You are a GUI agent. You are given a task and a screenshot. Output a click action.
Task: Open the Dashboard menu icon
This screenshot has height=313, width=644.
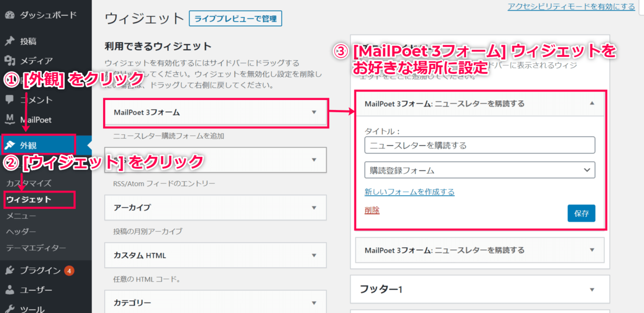10,15
